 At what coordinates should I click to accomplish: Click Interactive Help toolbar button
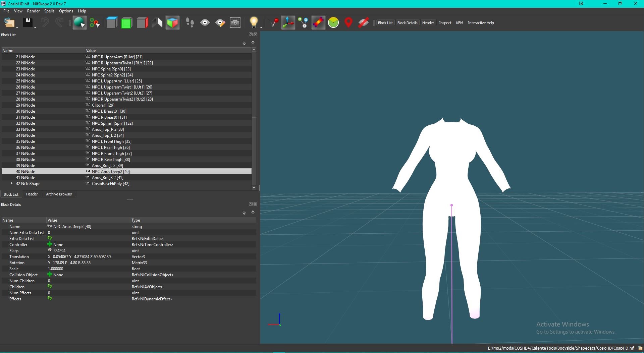pyautogui.click(x=481, y=23)
